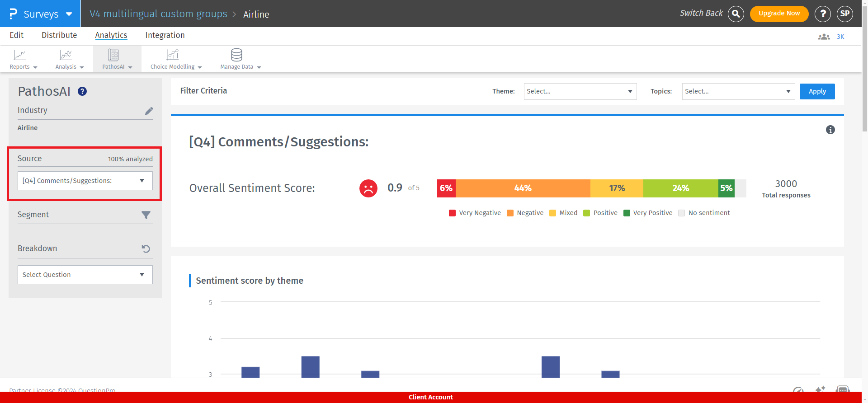The image size is (868, 403).
Task: Open the Theme filter dropdown
Action: pyautogui.click(x=580, y=91)
